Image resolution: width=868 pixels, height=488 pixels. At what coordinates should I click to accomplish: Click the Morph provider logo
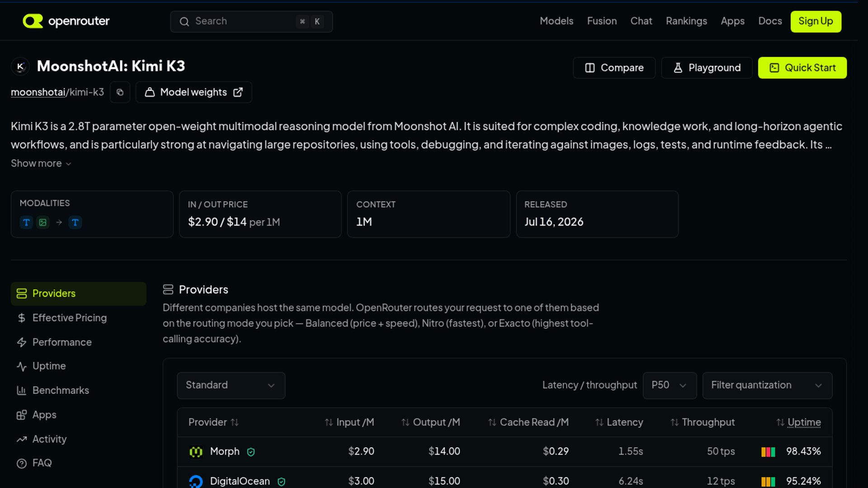tap(196, 451)
